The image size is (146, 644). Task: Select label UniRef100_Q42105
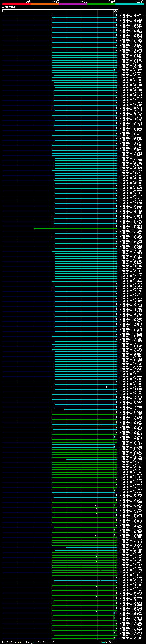[x=131, y=70]
